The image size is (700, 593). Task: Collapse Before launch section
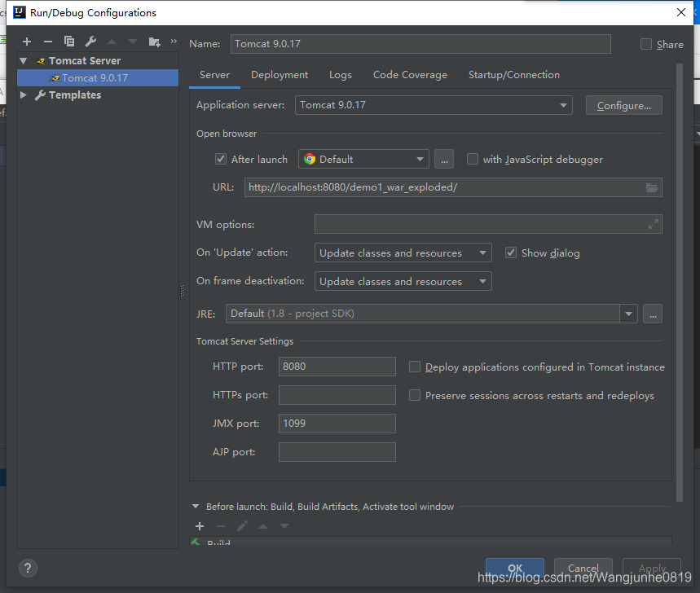click(195, 507)
